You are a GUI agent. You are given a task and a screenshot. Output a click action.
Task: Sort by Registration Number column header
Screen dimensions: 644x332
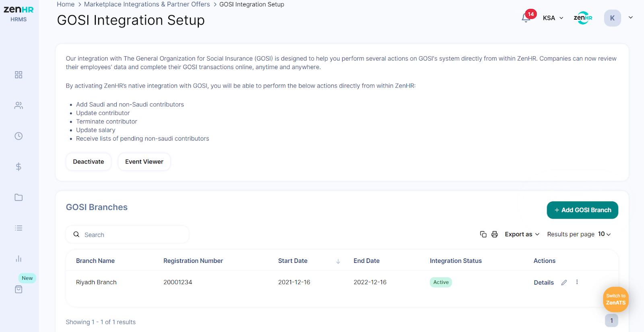pos(193,261)
